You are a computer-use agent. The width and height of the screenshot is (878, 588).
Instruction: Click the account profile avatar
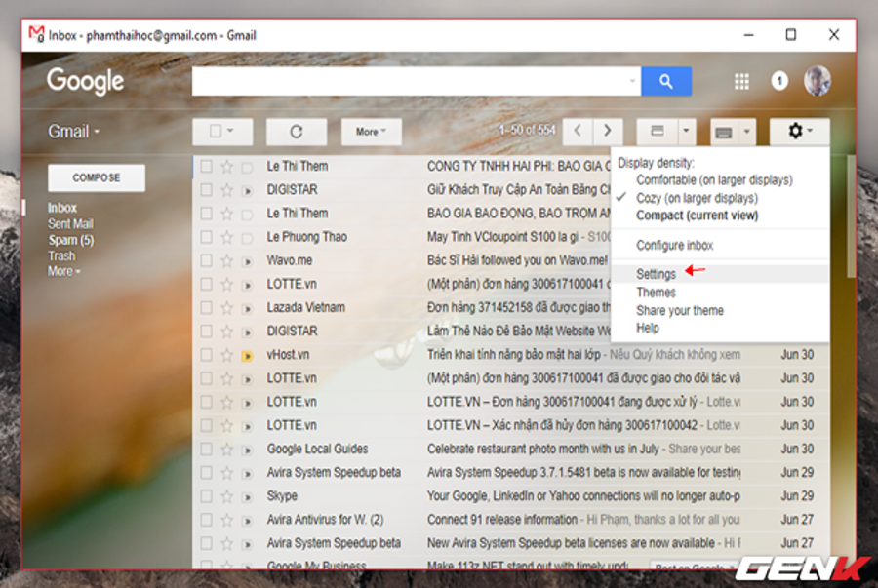point(817,82)
